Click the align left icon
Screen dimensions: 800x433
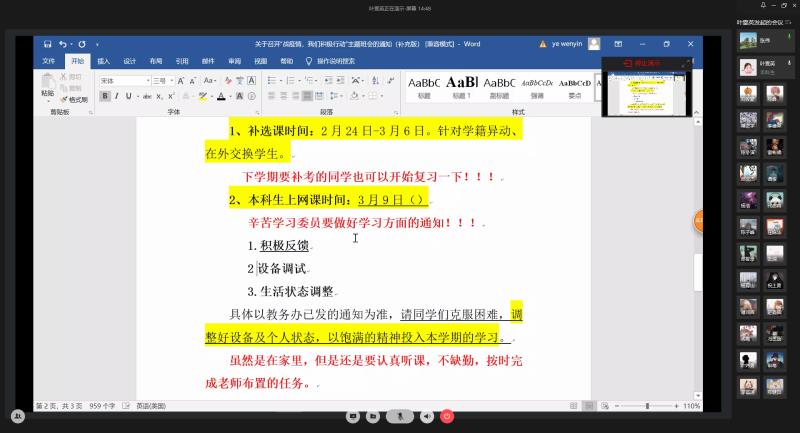(x=271, y=96)
